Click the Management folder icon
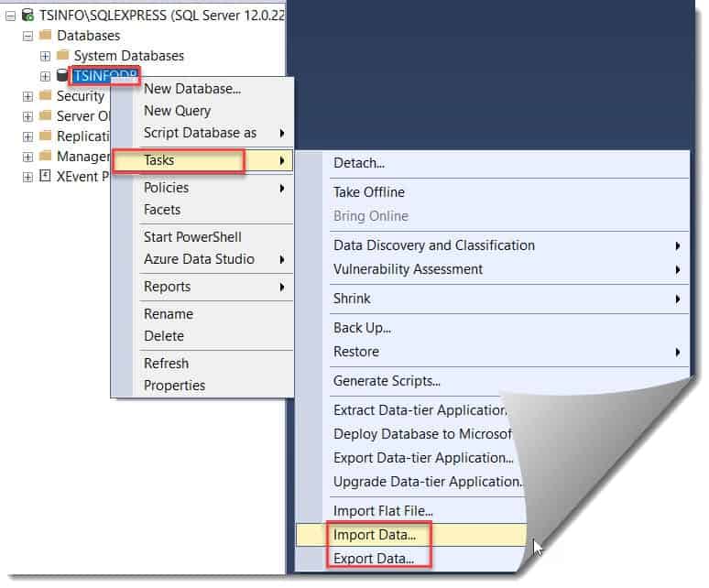Image resolution: width=709 pixels, height=588 pixels. (45, 156)
